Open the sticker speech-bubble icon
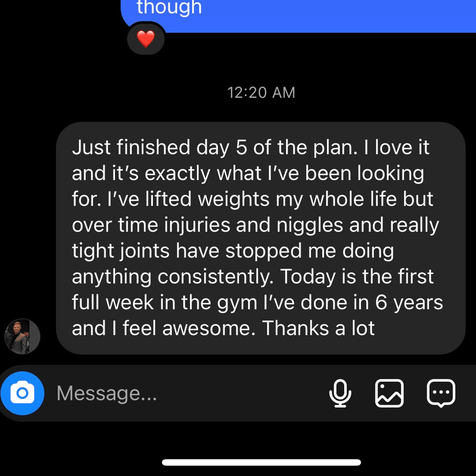Image resolution: width=476 pixels, height=476 pixels. coord(441,393)
